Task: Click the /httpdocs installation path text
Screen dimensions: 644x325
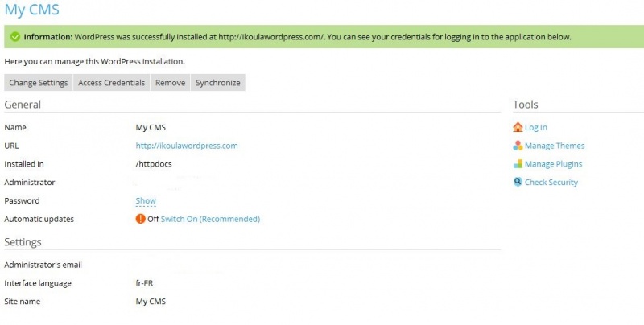Action: (154, 164)
